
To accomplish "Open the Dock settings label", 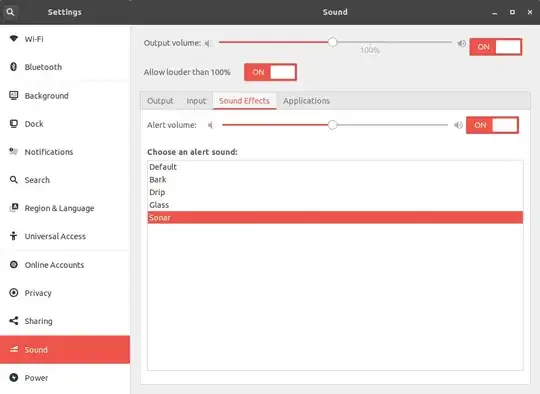I will coord(34,124).
